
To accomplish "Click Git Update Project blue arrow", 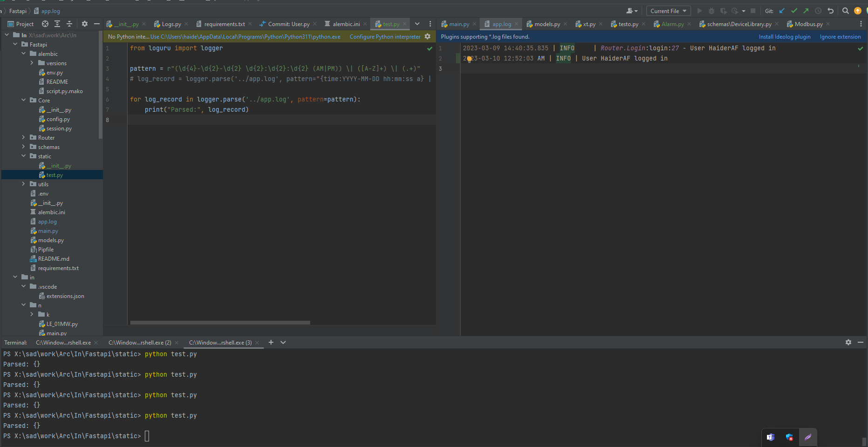I will [782, 11].
